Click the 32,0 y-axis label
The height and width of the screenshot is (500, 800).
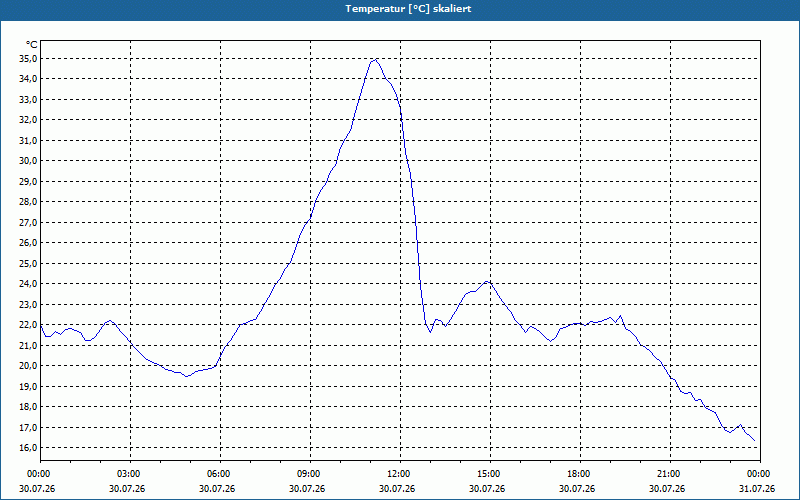(28, 120)
